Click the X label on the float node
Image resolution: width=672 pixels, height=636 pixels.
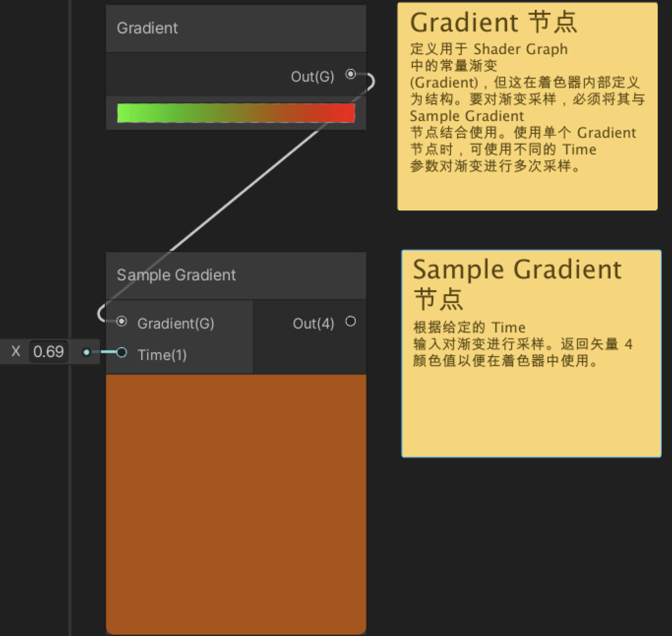pos(15,351)
